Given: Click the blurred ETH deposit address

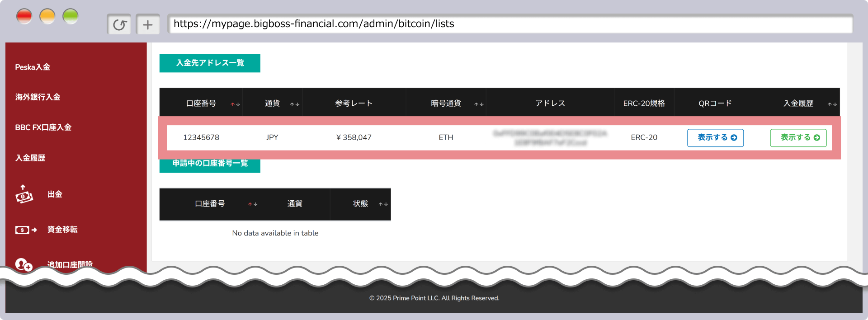Looking at the screenshot, I should click(x=550, y=138).
